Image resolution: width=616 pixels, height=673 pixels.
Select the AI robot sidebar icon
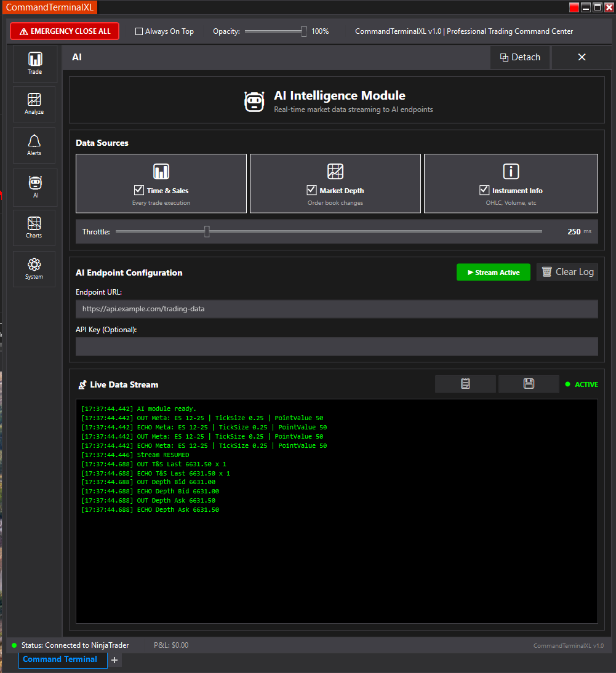35,187
